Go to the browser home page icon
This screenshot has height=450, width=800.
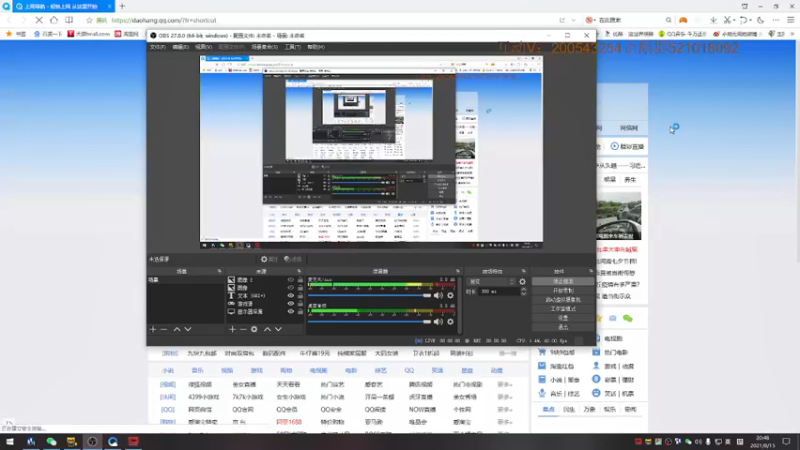pos(54,20)
